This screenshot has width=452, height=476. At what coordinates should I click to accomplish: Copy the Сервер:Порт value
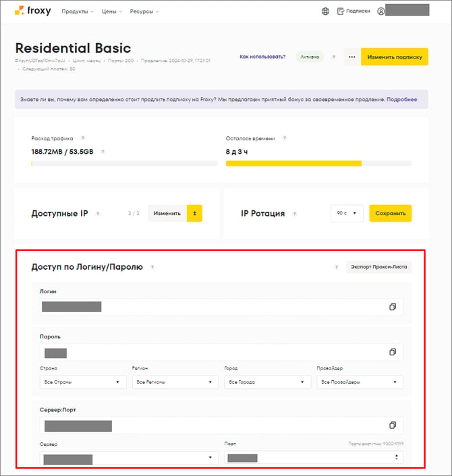pyautogui.click(x=393, y=425)
